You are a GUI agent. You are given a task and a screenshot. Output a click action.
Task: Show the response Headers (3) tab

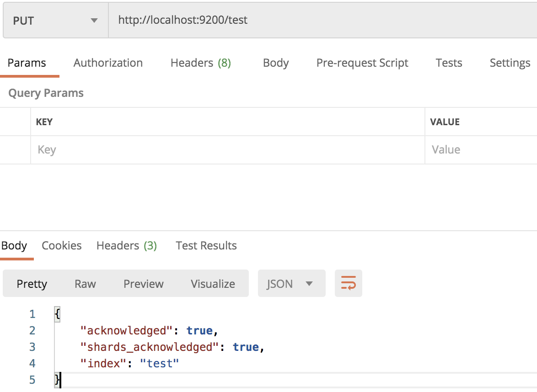(x=127, y=246)
